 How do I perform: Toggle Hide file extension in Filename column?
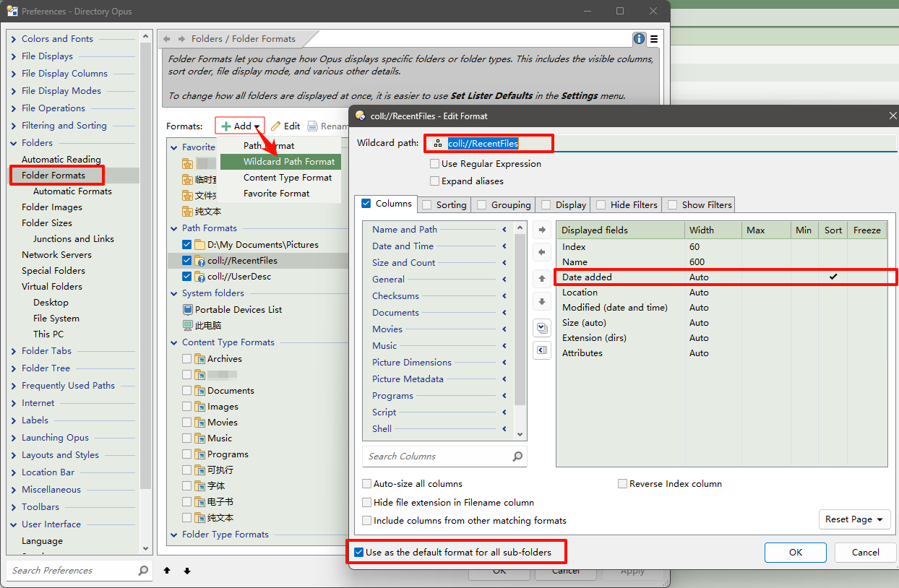point(367,502)
